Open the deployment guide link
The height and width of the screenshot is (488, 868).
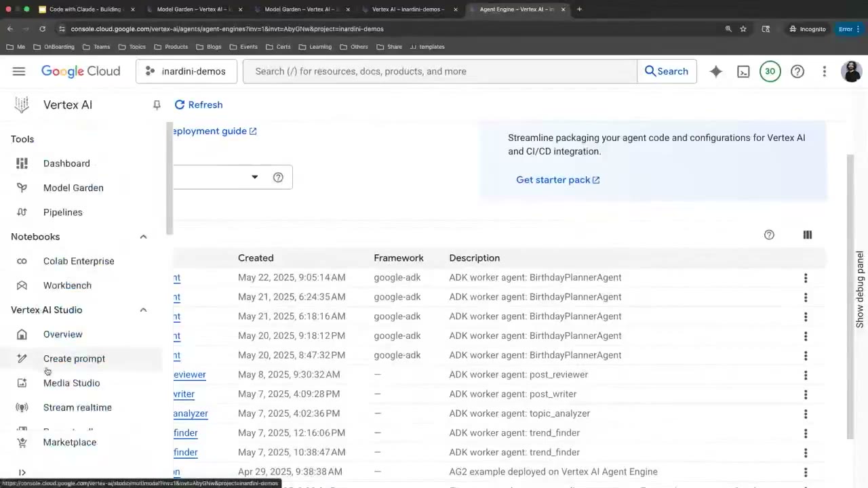pyautogui.click(x=214, y=131)
